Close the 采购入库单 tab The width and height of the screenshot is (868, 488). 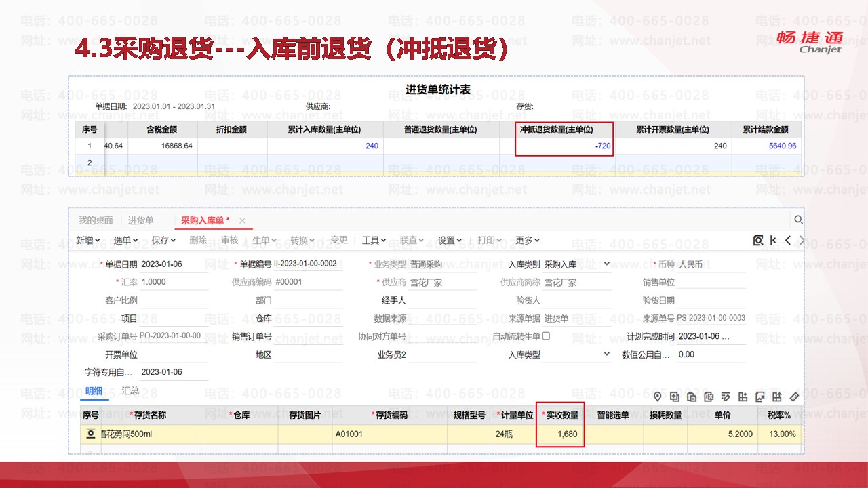[242, 221]
